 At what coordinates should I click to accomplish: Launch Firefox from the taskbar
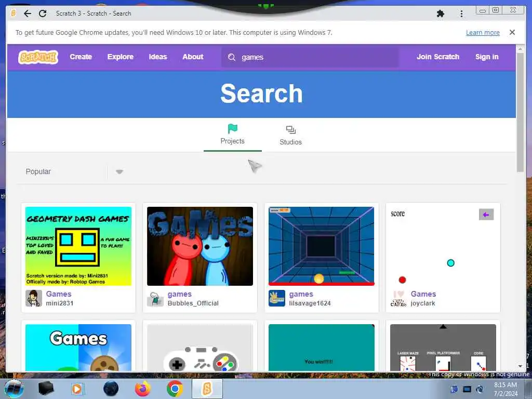pos(143,389)
